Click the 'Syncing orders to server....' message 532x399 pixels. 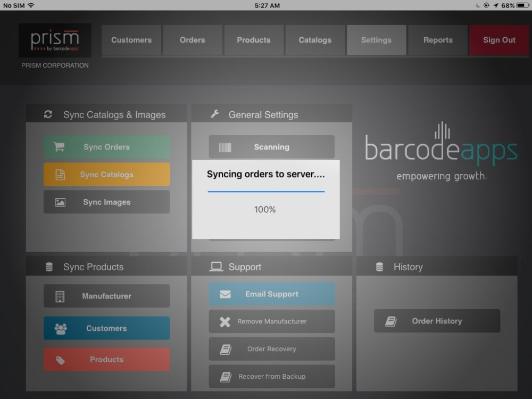click(x=266, y=174)
